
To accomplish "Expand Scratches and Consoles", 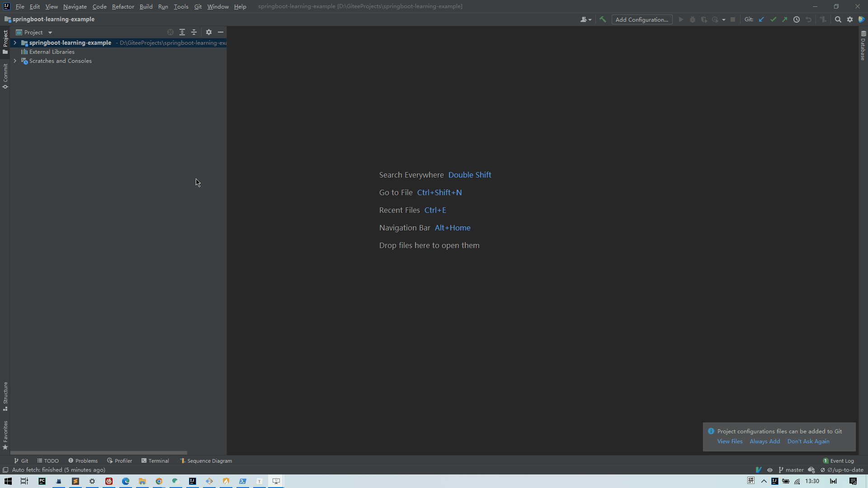I will click(x=15, y=61).
